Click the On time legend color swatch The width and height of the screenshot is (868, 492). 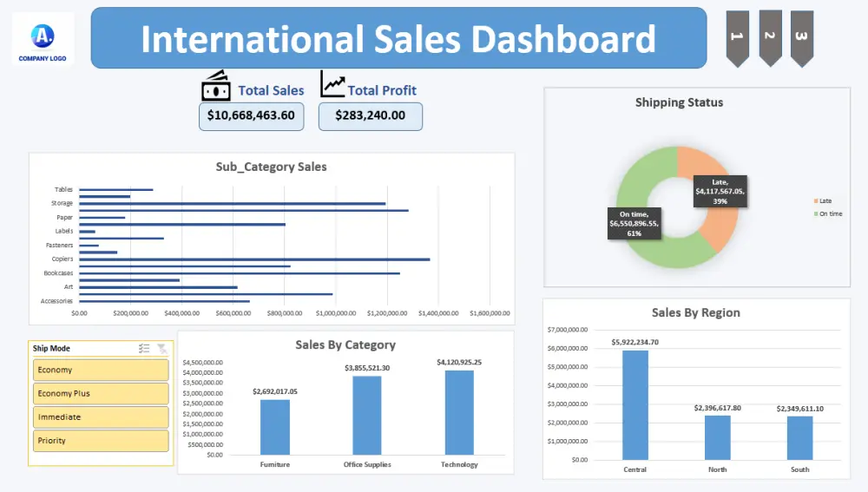point(816,213)
